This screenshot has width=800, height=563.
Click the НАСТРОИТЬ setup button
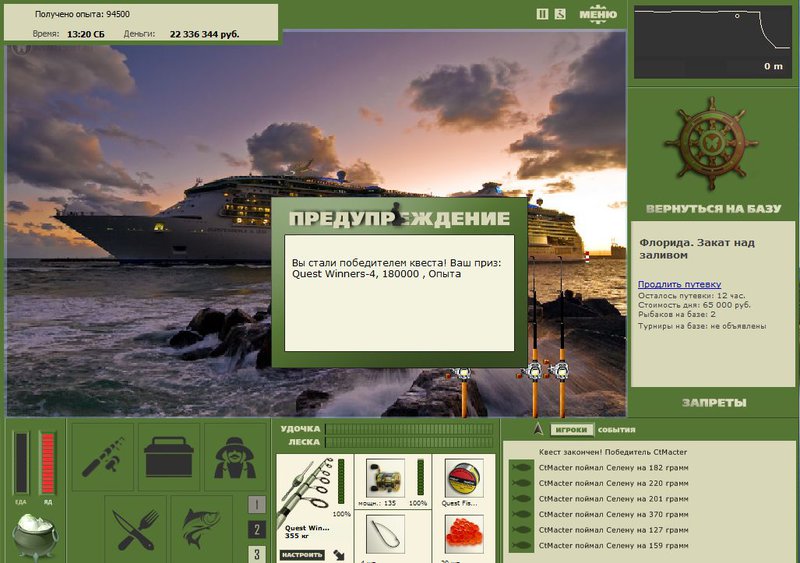302,555
